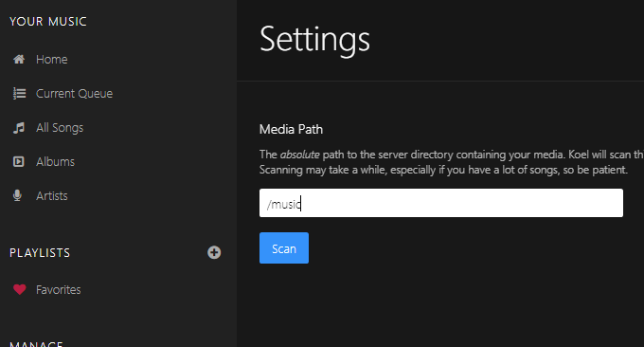The height and width of the screenshot is (347, 644).
Task: Click the Artists microphone icon
Action: tap(17, 195)
